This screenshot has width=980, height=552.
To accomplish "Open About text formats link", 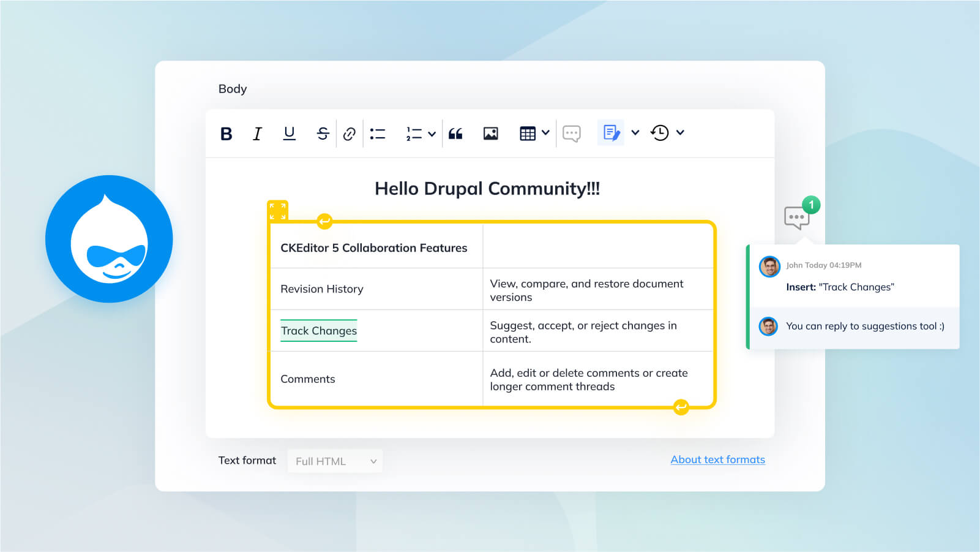I will point(717,459).
